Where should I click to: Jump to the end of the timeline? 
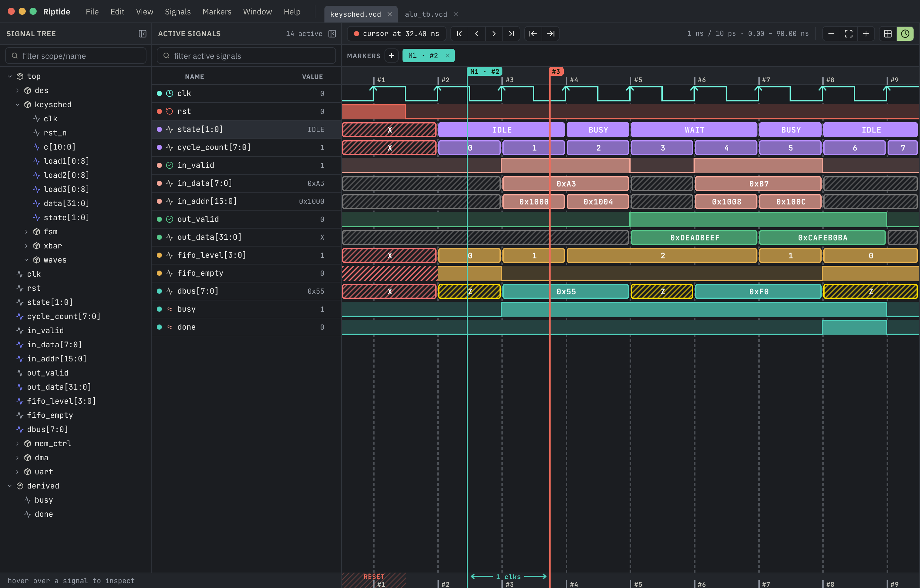511,34
